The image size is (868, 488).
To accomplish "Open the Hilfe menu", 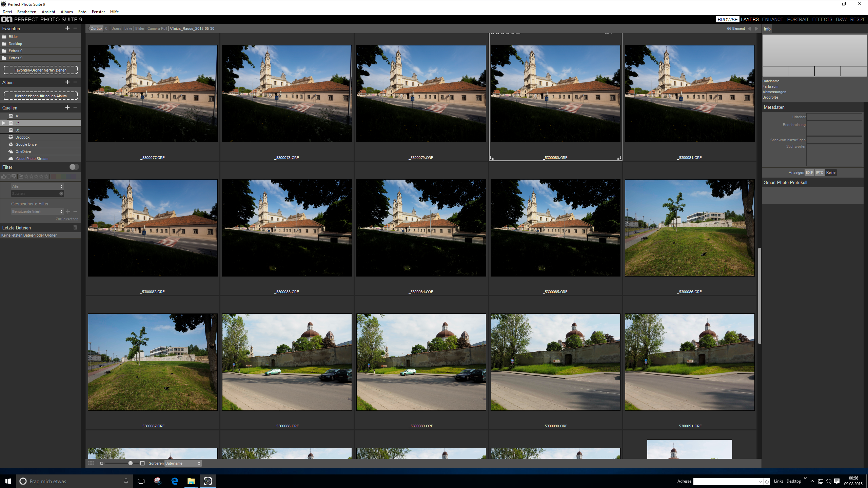I will click(115, 12).
